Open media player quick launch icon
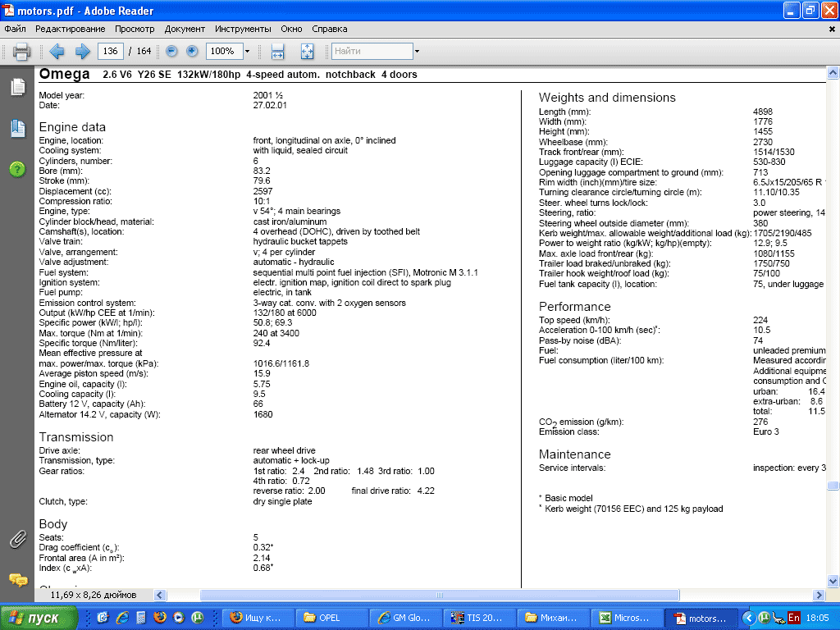This screenshot has height=630, width=840. point(178,618)
